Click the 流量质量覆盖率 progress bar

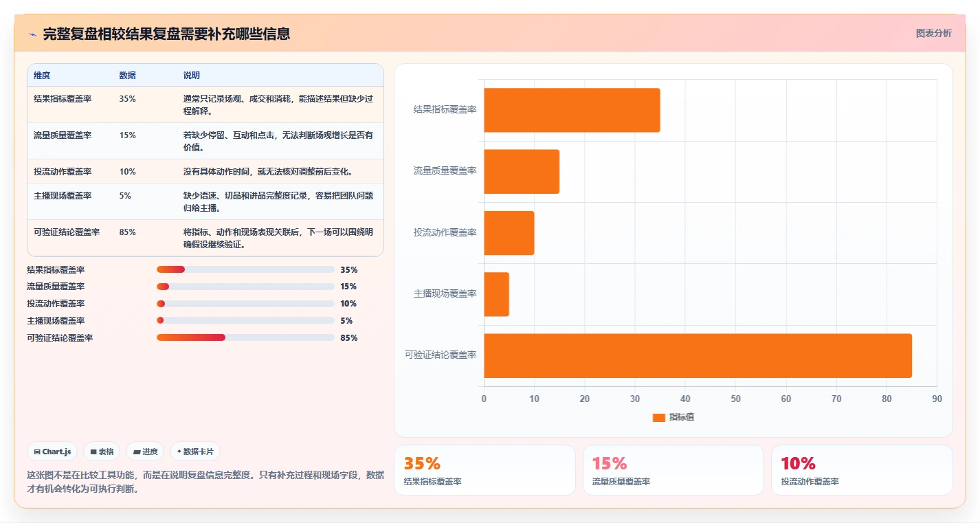click(x=245, y=287)
